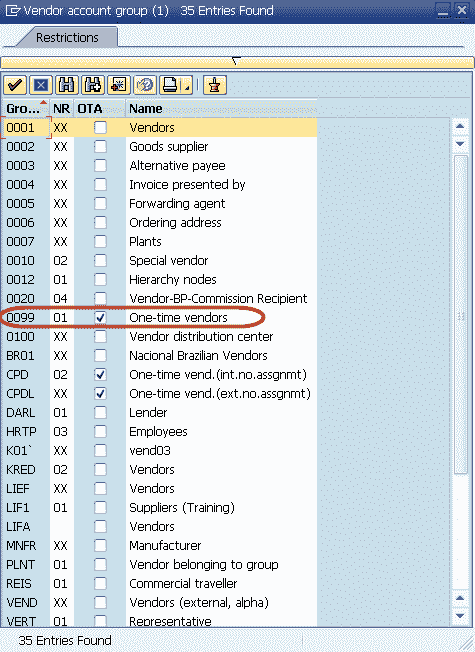Select group code LIFA
The width and height of the screenshot is (475, 652).
(18, 526)
